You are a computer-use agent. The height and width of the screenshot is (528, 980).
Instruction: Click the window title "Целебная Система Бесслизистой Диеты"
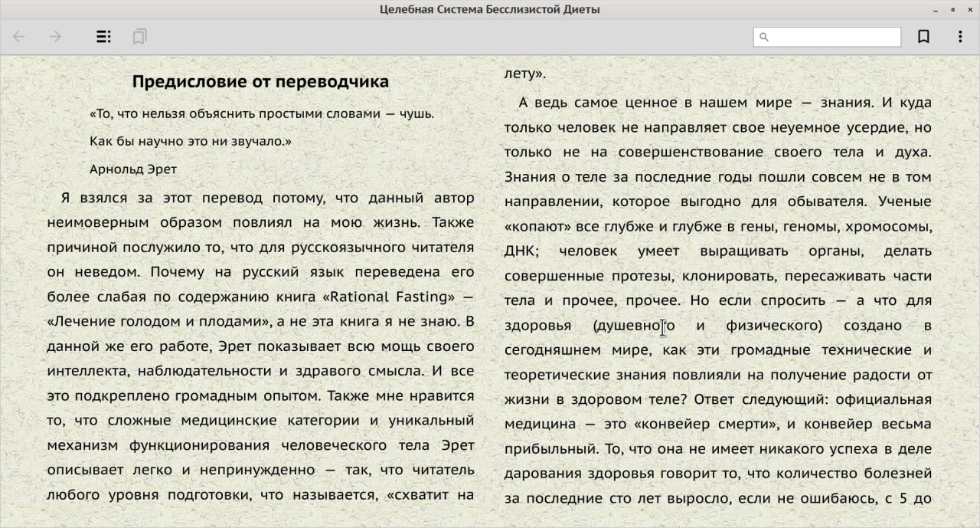coord(490,9)
